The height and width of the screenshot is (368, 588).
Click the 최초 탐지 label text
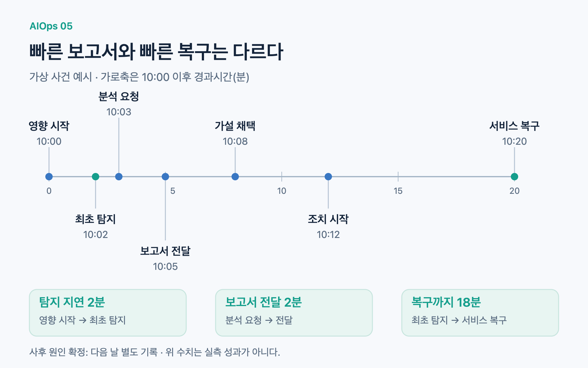(x=96, y=219)
